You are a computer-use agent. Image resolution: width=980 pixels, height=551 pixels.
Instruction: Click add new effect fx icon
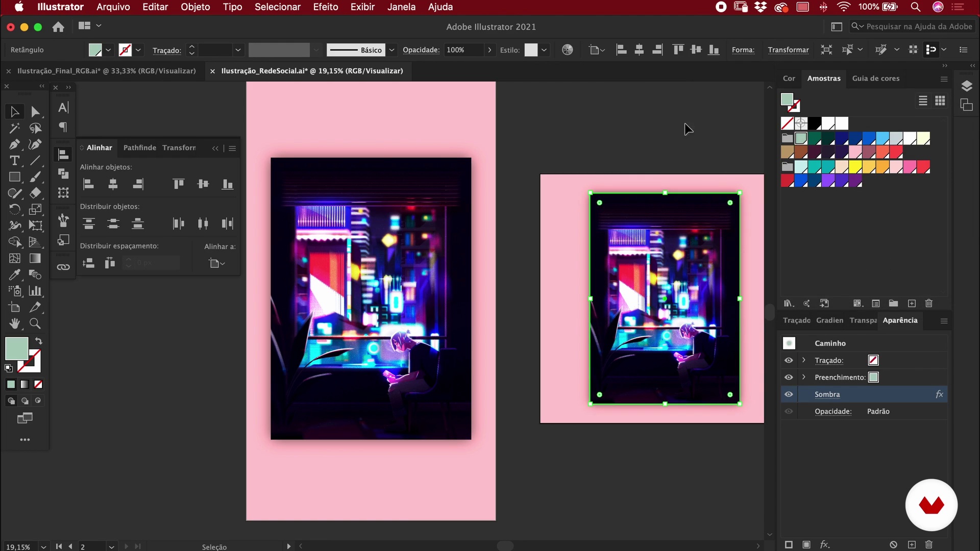coord(824,544)
